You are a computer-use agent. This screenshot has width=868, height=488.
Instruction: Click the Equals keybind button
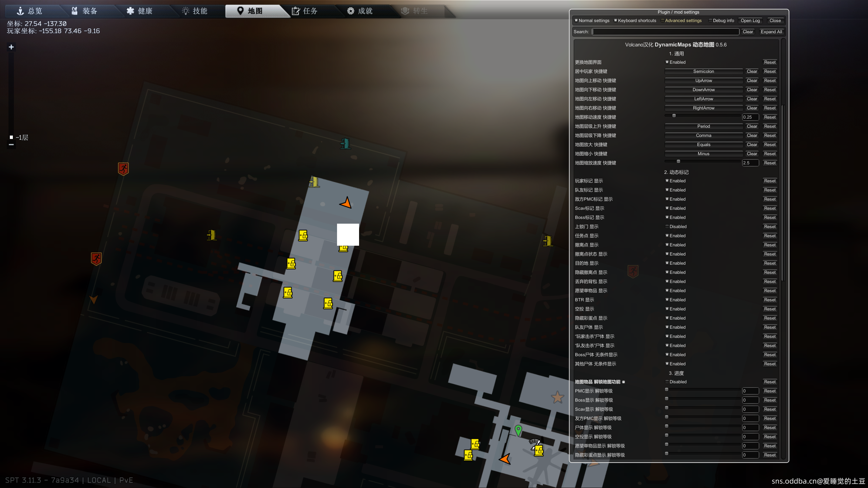[704, 145]
